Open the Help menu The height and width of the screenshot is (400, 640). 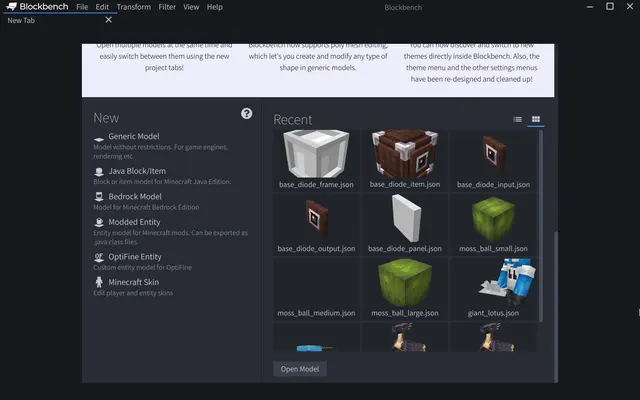pyautogui.click(x=215, y=7)
